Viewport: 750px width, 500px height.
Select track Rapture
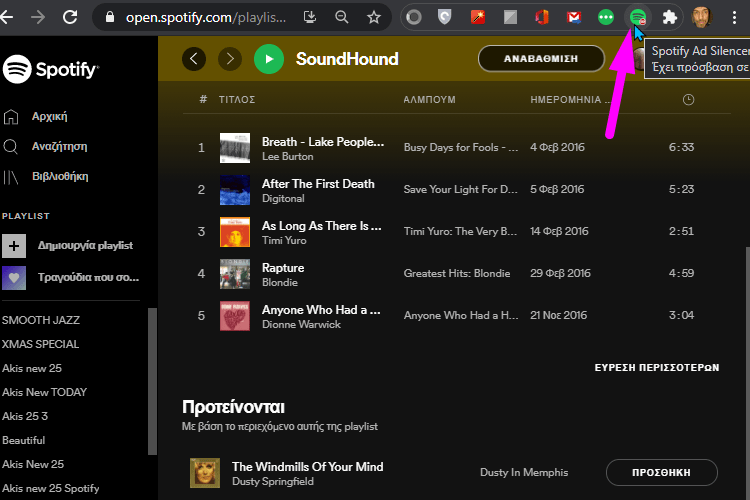pos(283,268)
